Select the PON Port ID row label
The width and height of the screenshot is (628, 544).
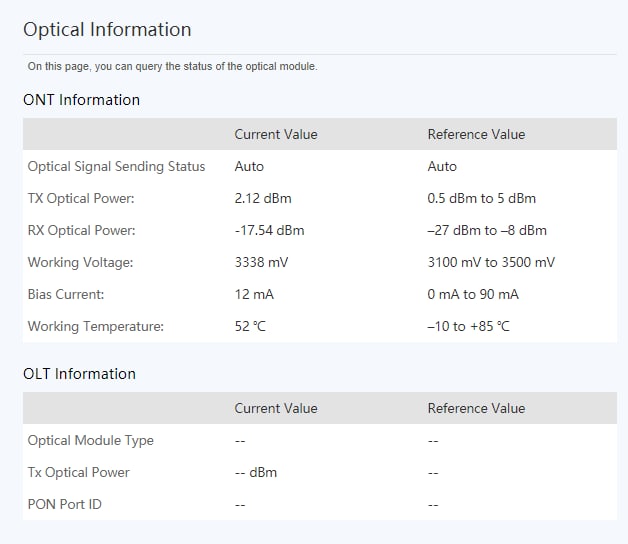(x=64, y=504)
